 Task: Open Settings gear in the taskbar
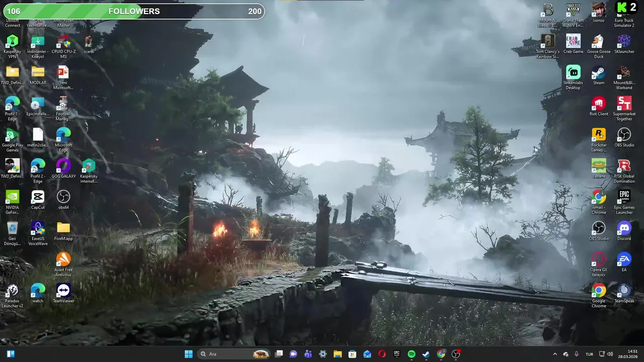click(x=323, y=354)
